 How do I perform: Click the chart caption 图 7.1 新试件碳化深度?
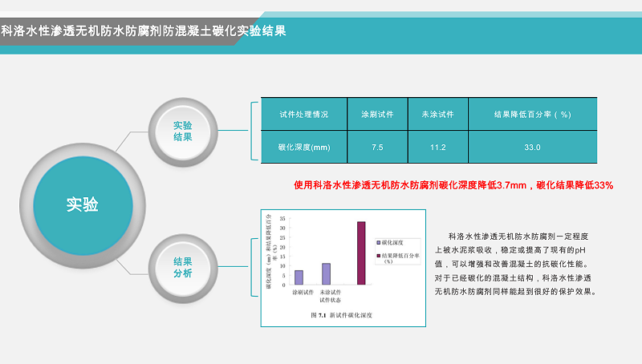pos(341,316)
